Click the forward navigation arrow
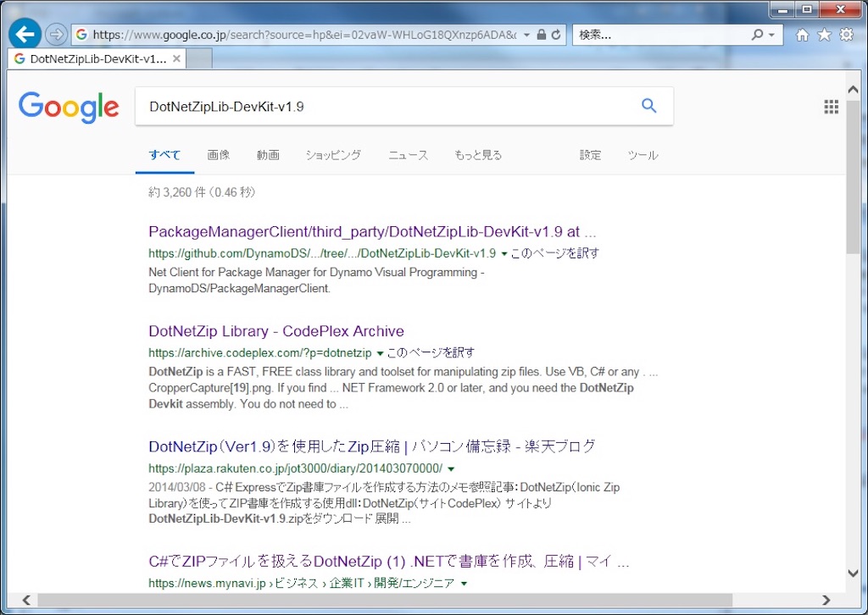The image size is (868, 615). pyautogui.click(x=56, y=35)
